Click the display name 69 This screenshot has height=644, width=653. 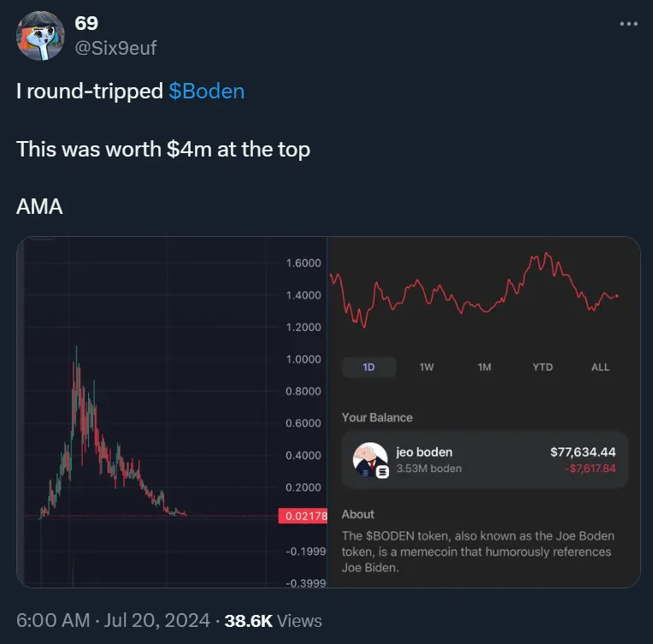[x=86, y=23]
